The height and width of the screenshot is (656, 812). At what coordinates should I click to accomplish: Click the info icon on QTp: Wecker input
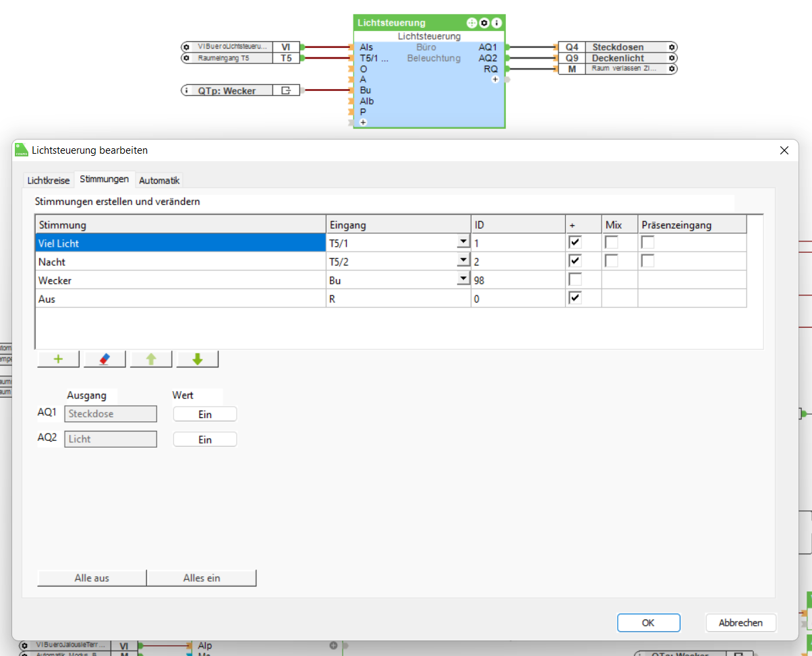[x=187, y=90]
